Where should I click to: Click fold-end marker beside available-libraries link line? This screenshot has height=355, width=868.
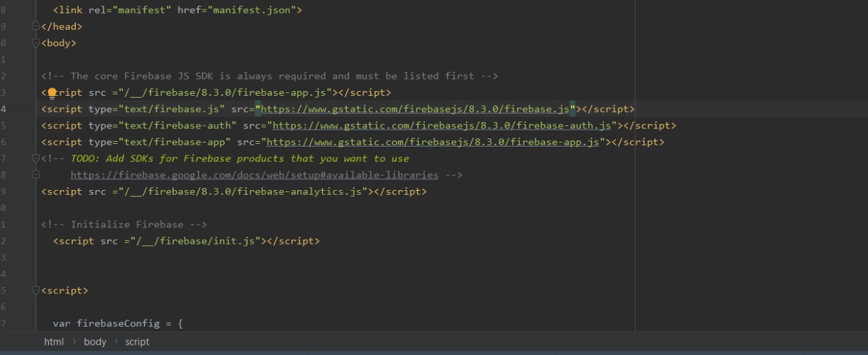click(36, 174)
